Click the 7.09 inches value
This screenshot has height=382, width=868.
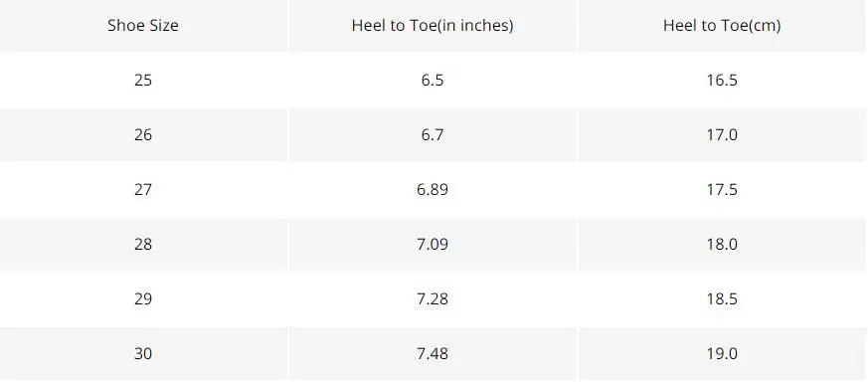coord(433,244)
